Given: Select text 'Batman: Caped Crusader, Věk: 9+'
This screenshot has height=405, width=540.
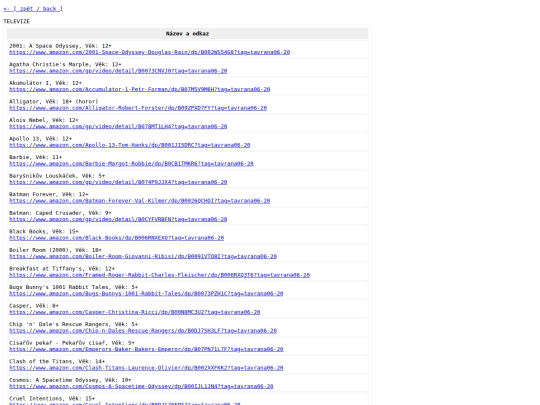Looking at the screenshot, I should tap(60, 214).
